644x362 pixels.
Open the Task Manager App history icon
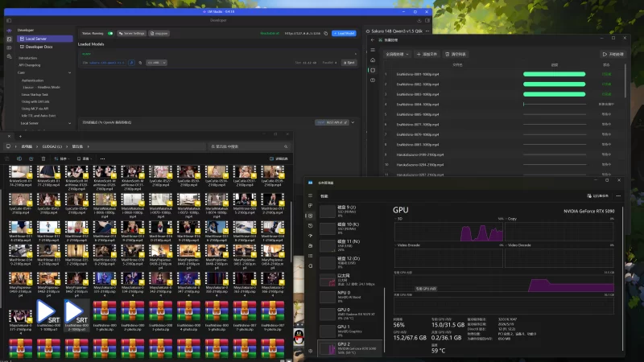coord(310,226)
